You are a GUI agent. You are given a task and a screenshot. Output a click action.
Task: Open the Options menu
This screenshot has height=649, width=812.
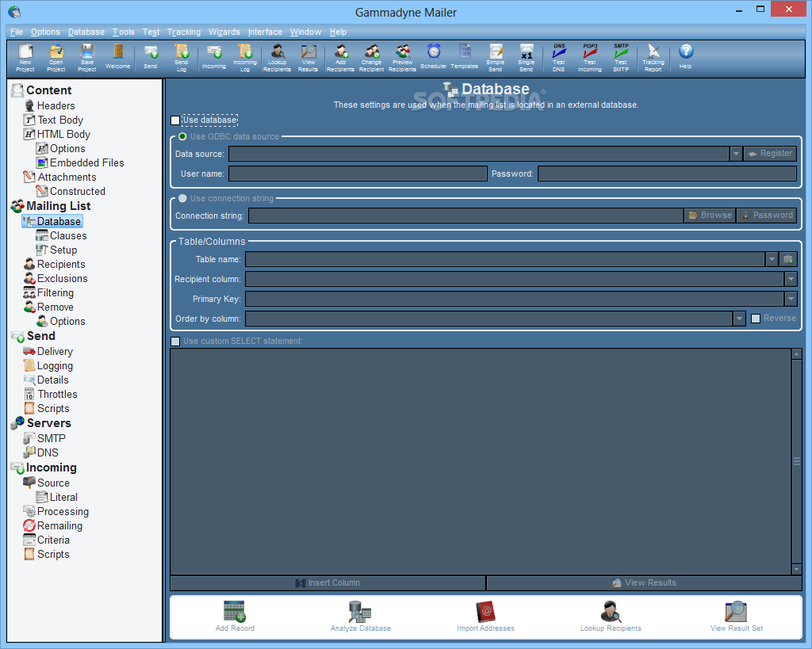[x=45, y=32]
